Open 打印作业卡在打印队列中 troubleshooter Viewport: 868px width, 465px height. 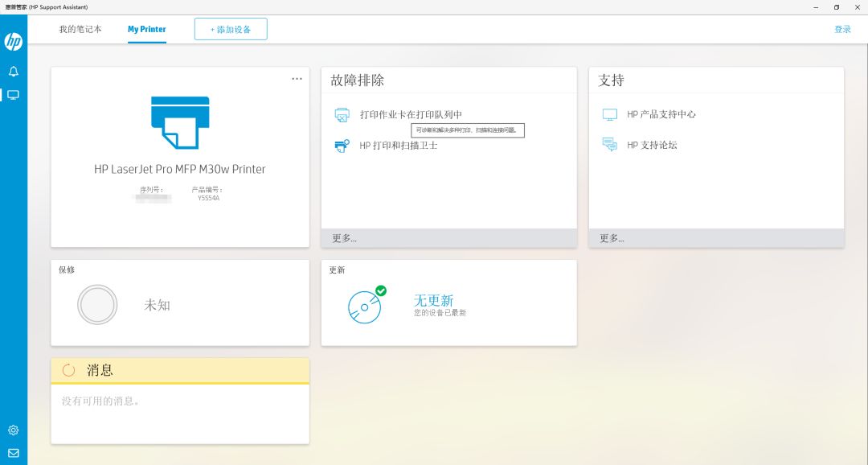coord(411,115)
